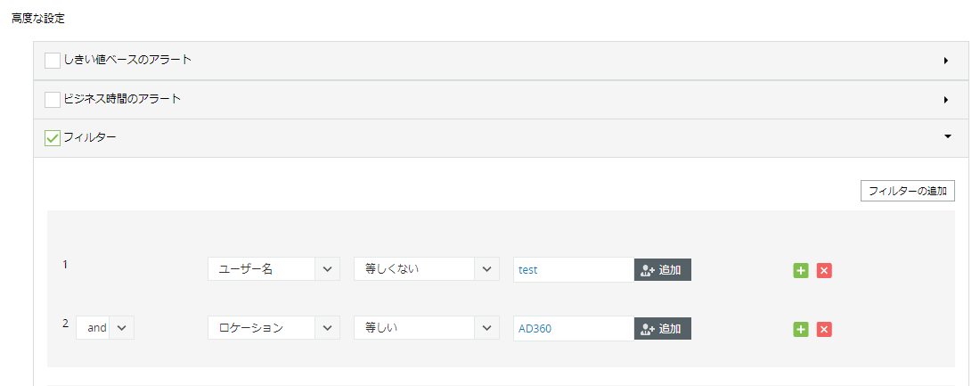This screenshot has width=980, height=386.
Task: Collapse the フィルター section arrow
Action: [948, 137]
